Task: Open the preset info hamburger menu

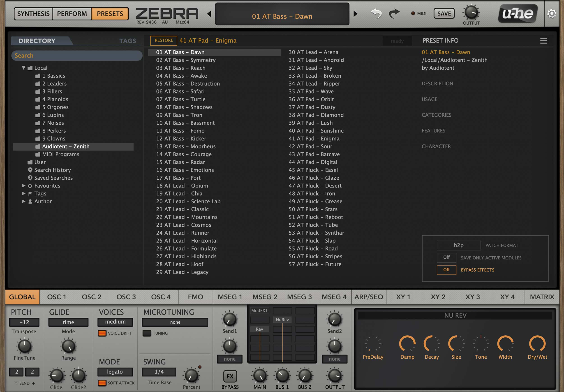Action: (x=544, y=41)
